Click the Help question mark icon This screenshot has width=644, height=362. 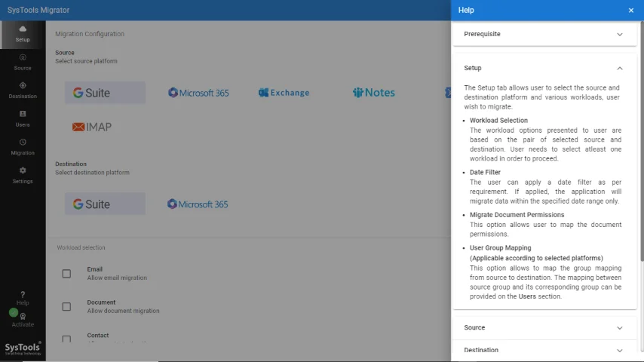point(23,295)
